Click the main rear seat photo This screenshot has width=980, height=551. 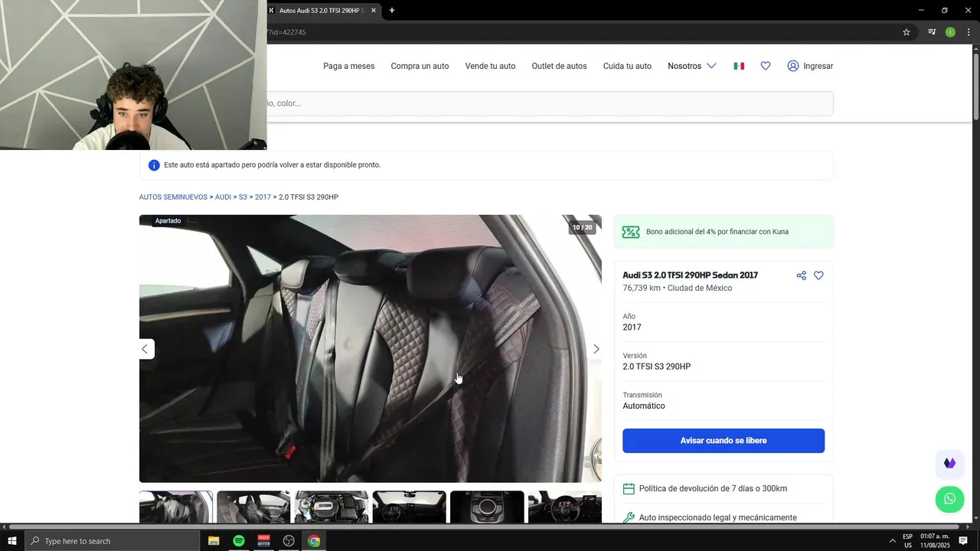tap(371, 349)
